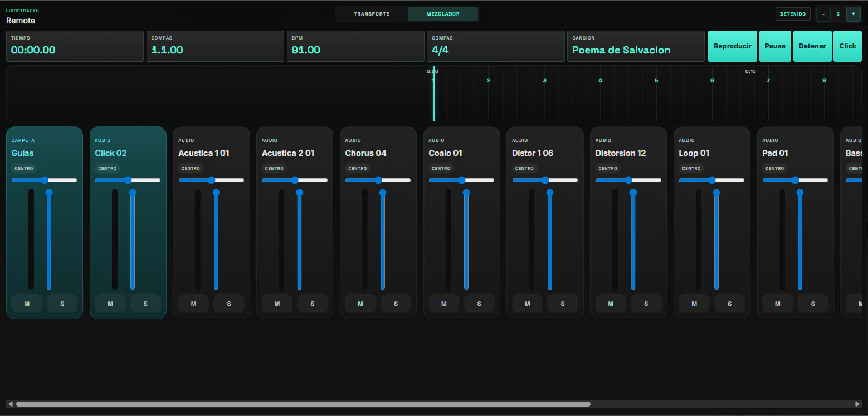The width and height of the screenshot is (868, 416).
Task: Toggle the Click metronome button
Action: 847,46
